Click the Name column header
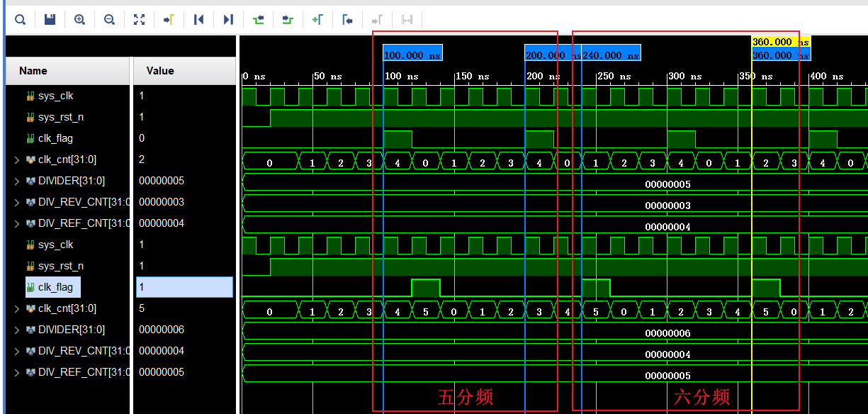Screen dimensions: 868x414 coord(33,71)
